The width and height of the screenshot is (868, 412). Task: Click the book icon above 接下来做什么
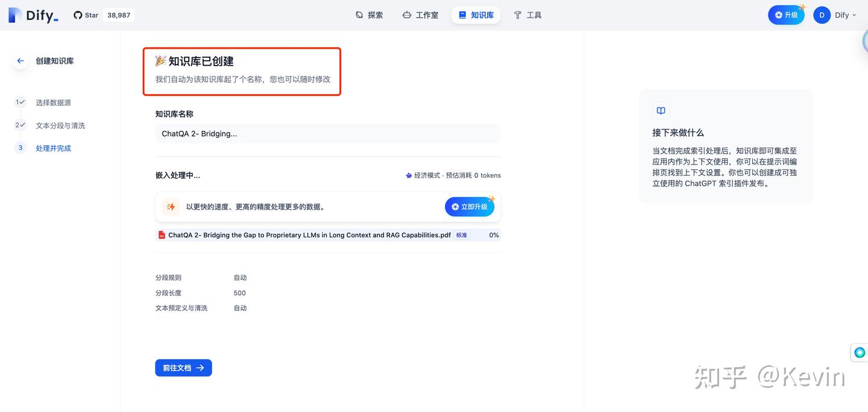[x=661, y=111]
